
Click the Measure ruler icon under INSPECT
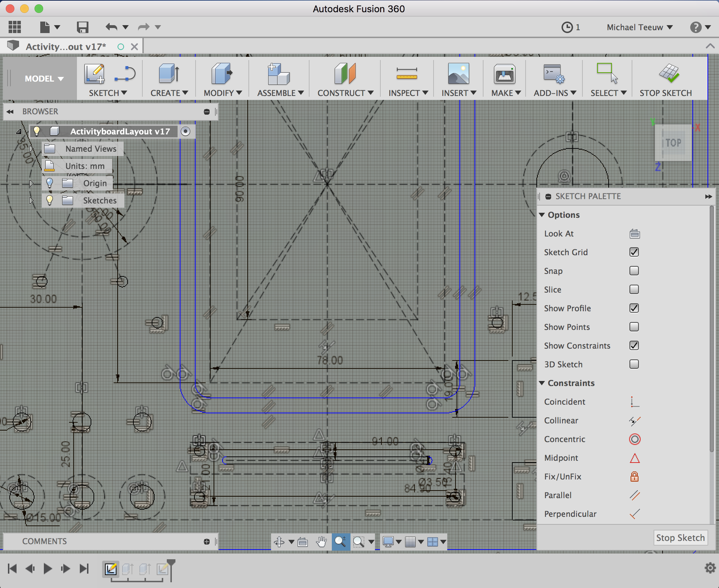407,74
